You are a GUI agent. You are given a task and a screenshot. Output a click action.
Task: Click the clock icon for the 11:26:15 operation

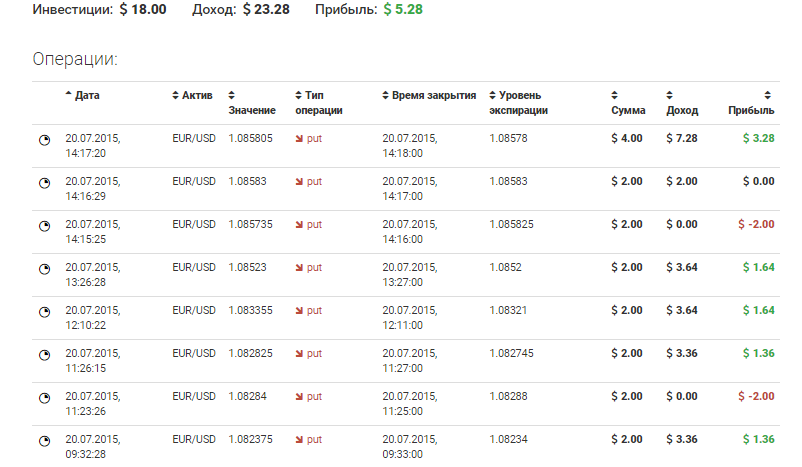(44, 355)
